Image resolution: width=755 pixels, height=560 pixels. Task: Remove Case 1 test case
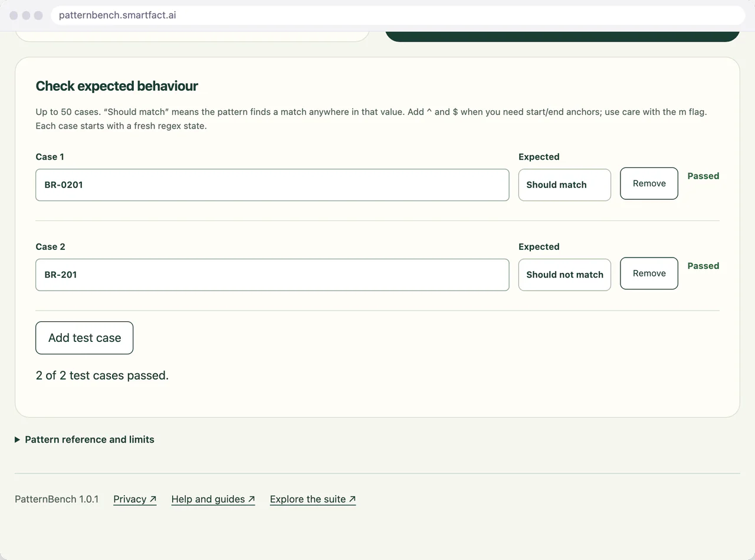pos(649,183)
